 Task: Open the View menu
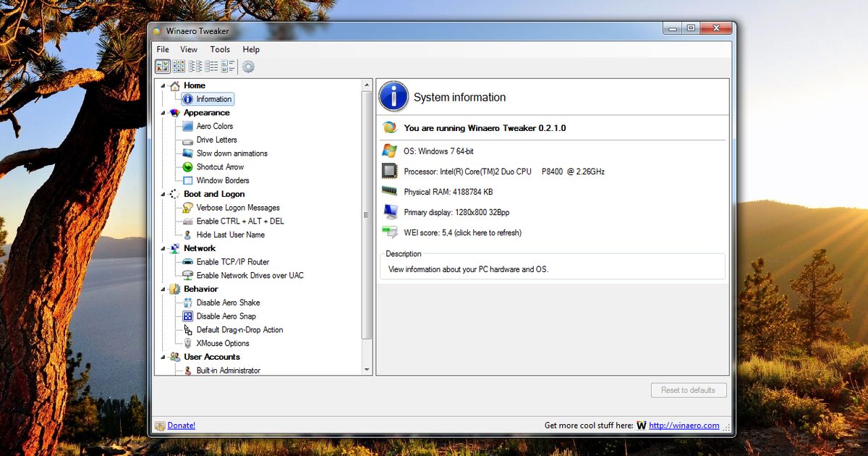click(x=189, y=49)
